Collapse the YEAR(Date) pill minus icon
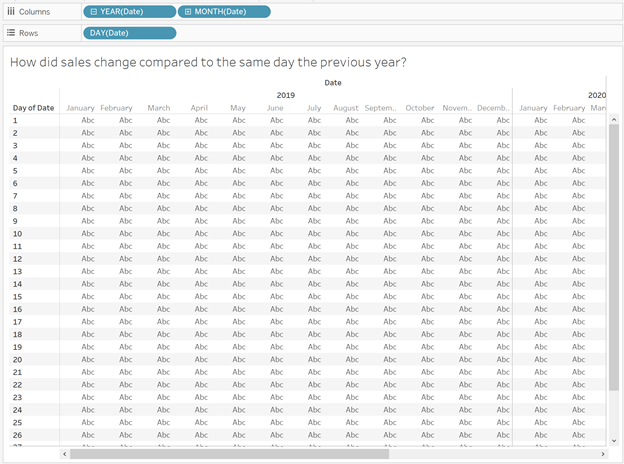The image size is (624, 464). click(x=94, y=12)
